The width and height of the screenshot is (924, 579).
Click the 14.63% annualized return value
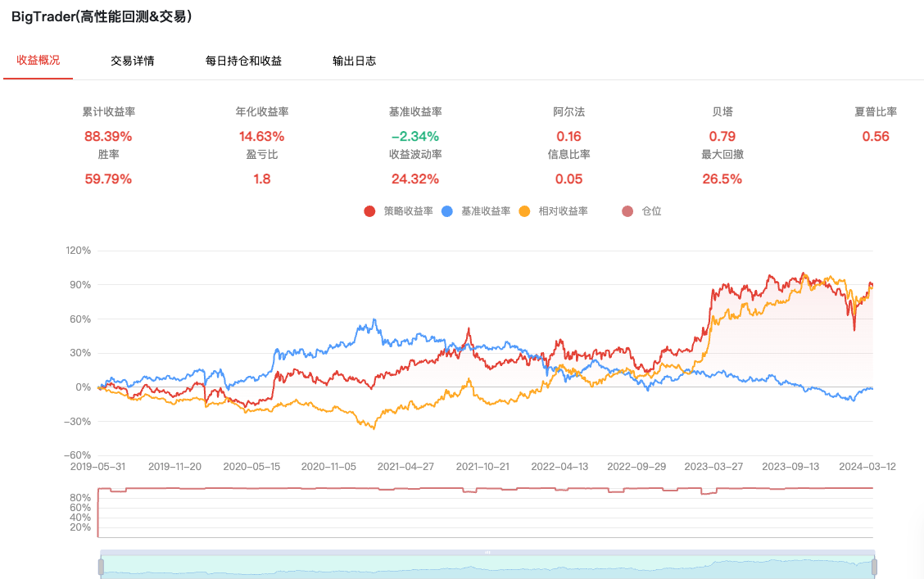coord(261,137)
